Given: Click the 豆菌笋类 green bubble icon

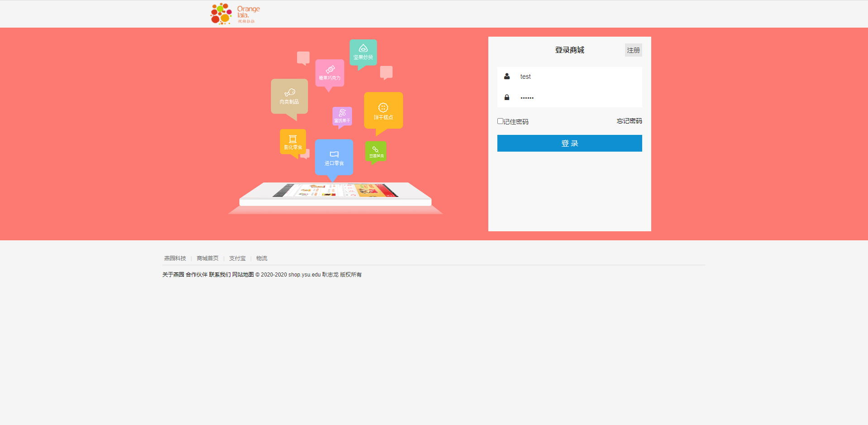Looking at the screenshot, I should coord(376,152).
